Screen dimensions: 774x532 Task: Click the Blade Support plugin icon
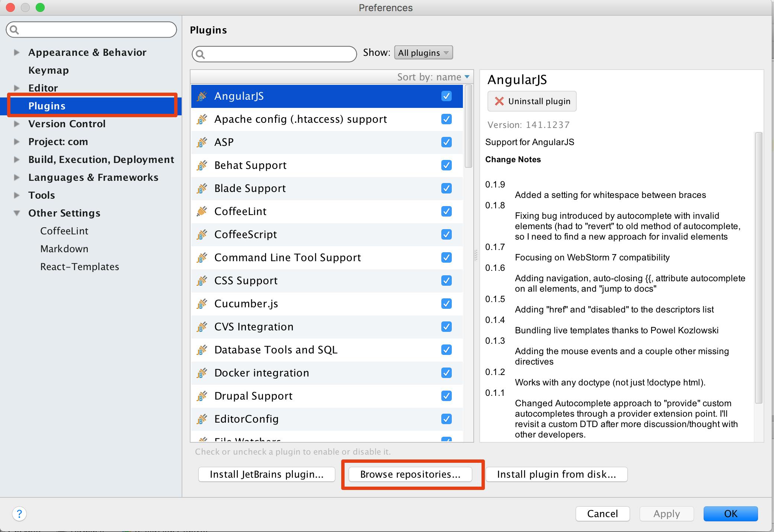[x=202, y=189]
